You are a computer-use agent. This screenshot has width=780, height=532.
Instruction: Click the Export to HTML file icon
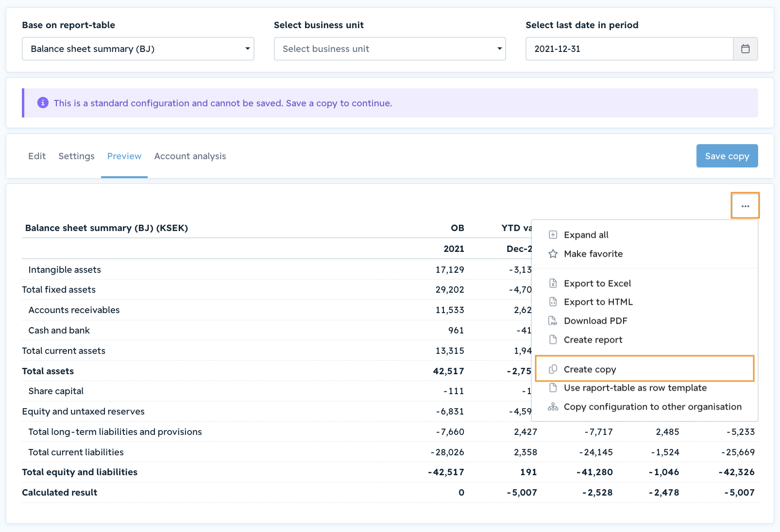click(553, 302)
